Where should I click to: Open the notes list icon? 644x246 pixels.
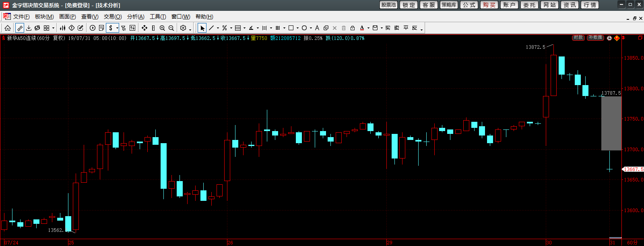pos(101,28)
